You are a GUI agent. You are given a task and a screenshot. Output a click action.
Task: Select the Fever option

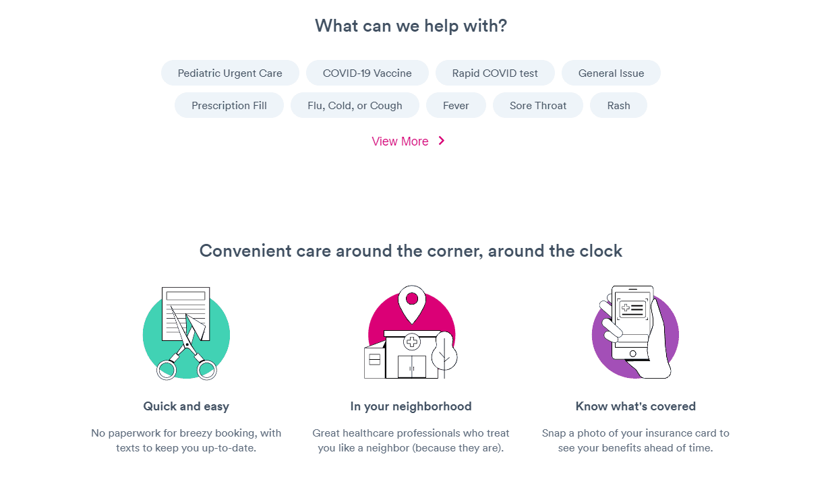(456, 106)
